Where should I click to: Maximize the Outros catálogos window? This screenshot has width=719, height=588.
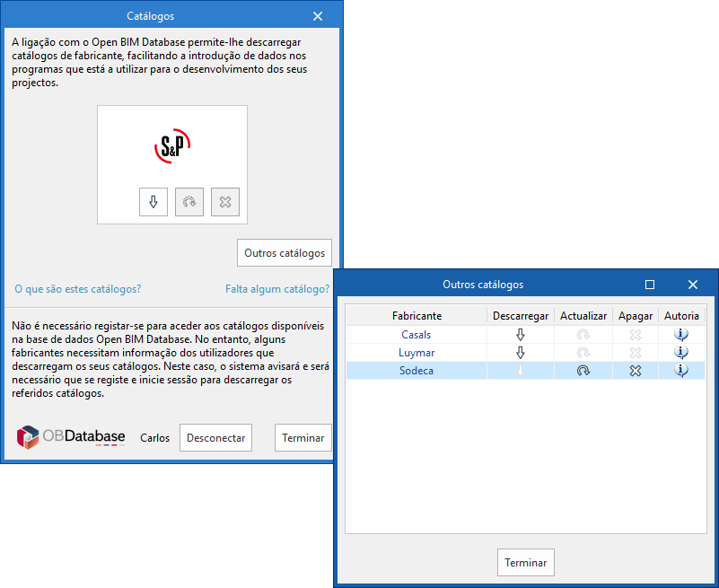pos(649,285)
